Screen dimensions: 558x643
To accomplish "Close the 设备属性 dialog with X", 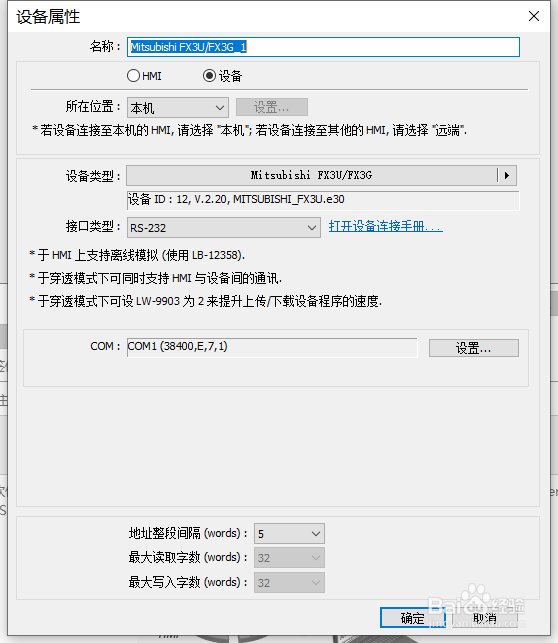I will pyautogui.click(x=533, y=16).
